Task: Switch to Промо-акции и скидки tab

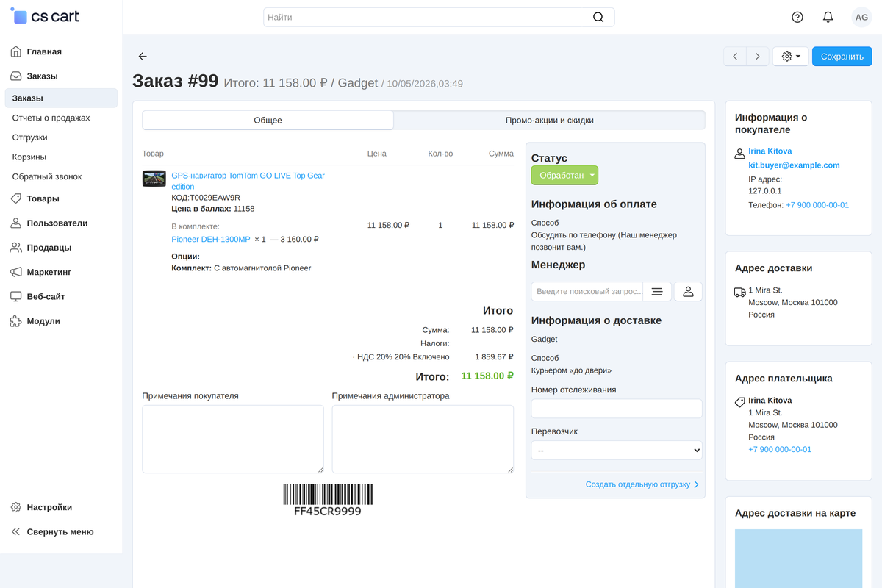Action: [550, 120]
